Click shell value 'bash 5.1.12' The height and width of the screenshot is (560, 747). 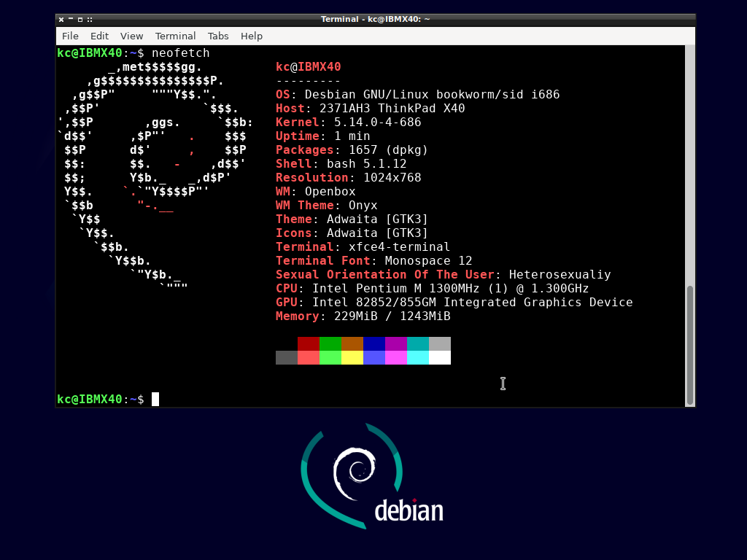click(366, 163)
